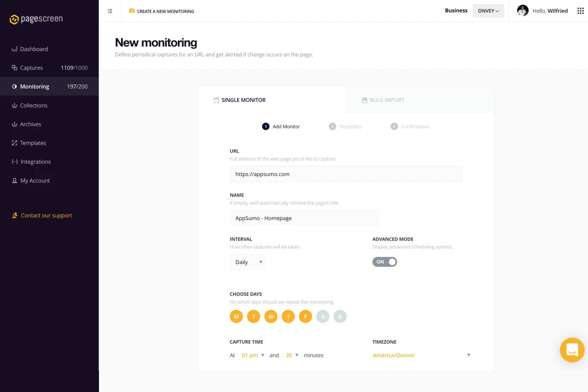Click Create a New Monitoring link
588x392 pixels.
click(x=166, y=11)
